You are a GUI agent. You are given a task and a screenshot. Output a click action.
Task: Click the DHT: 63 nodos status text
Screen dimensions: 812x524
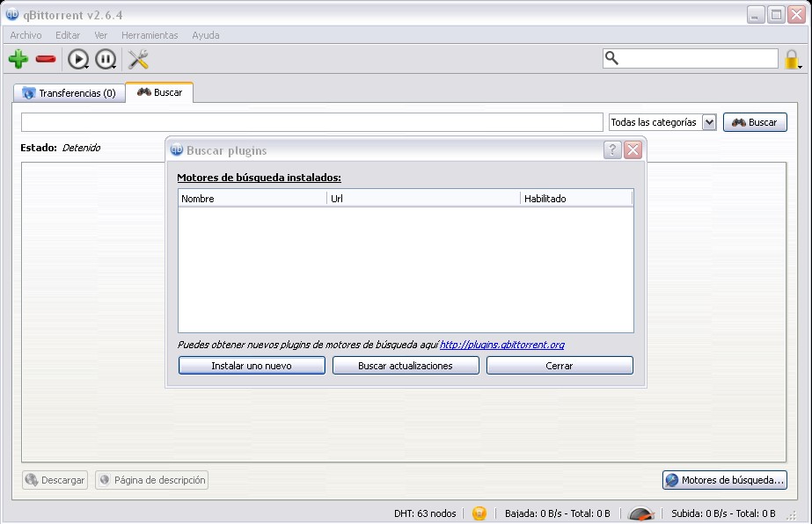(425, 513)
